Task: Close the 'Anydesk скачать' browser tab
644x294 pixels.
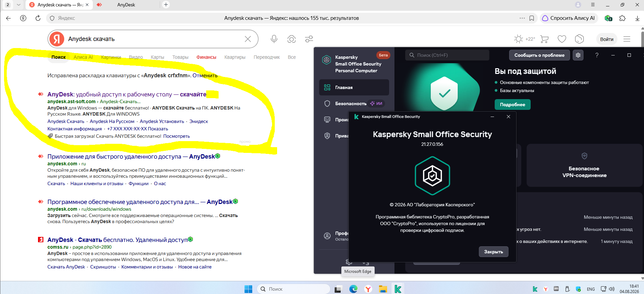Action: pos(87,5)
